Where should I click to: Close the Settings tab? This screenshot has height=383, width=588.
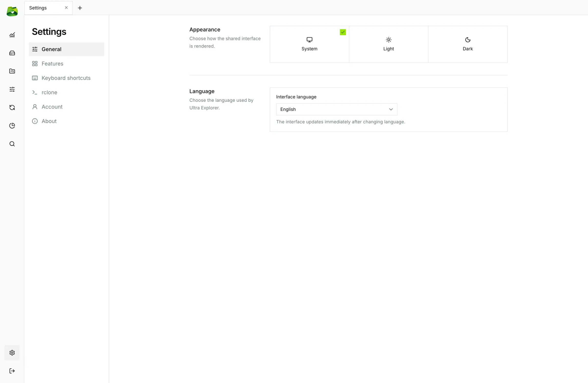tap(66, 8)
